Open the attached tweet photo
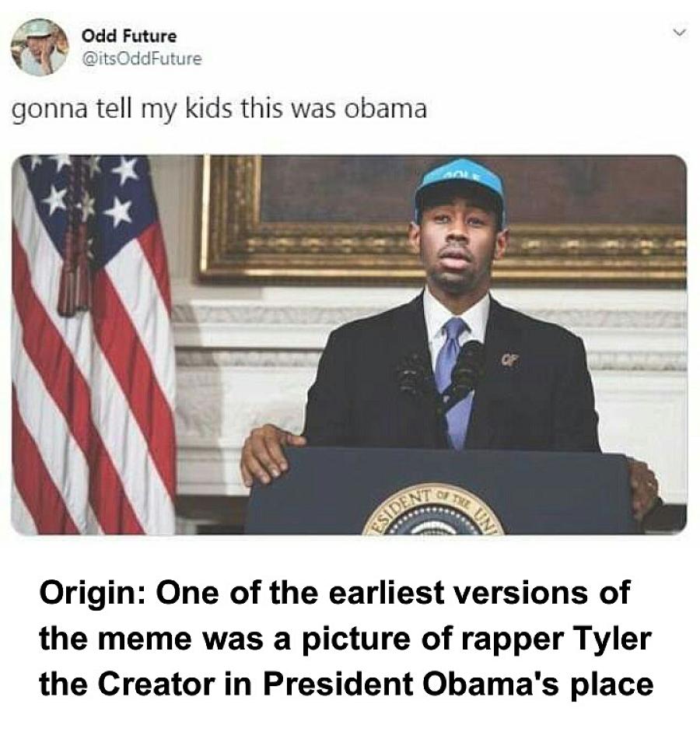This screenshot has width=700, height=732. point(348,345)
